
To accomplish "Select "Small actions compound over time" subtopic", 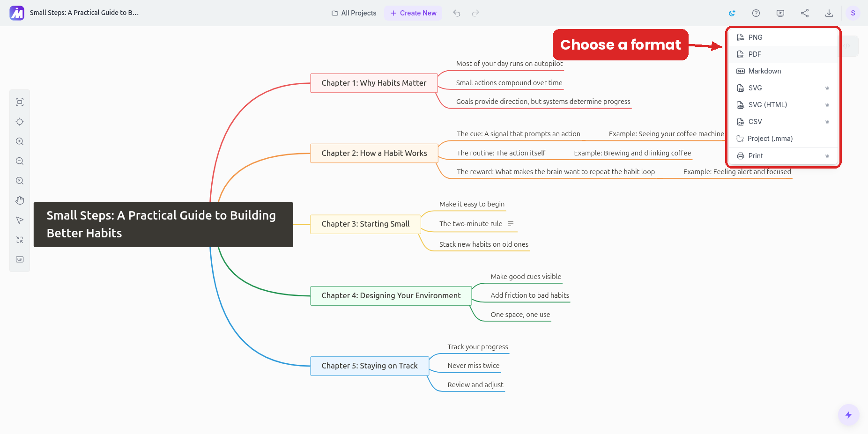I will pyautogui.click(x=509, y=83).
